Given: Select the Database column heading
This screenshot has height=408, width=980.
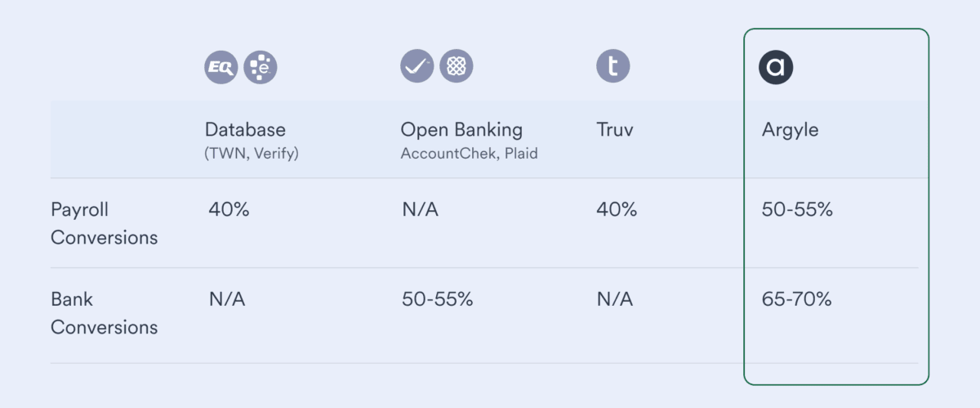Looking at the screenshot, I should (245, 129).
